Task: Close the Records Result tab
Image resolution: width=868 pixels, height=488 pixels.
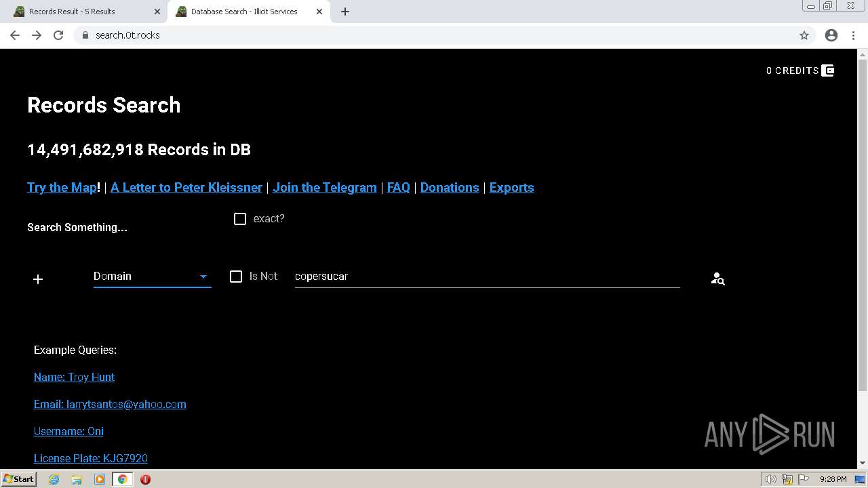Action: (157, 12)
